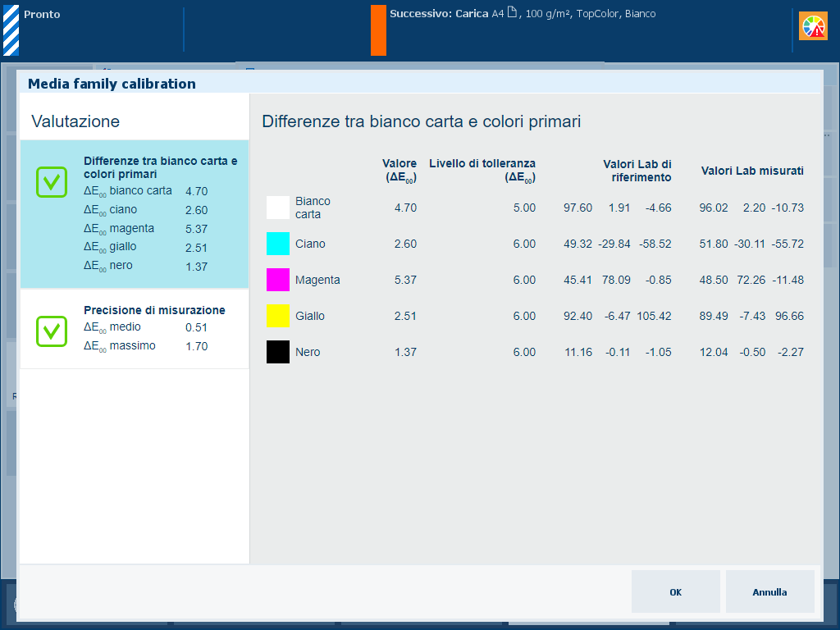Click the Magenta row label in table

pyautogui.click(x=317, y=280)
